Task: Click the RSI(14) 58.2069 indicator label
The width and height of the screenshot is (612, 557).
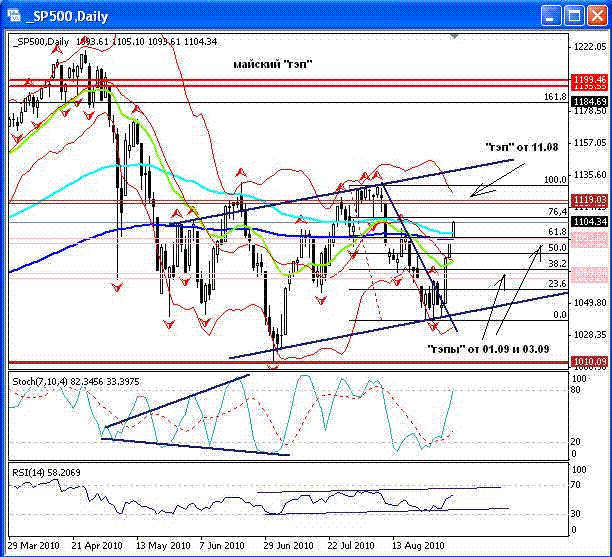Action: pyautogui.click(x=46, y=473)
